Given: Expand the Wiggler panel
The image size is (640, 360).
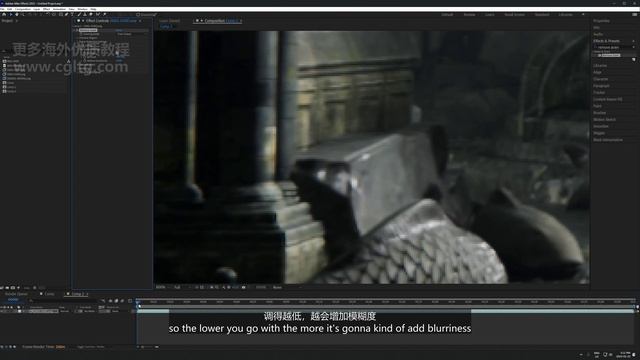Looking at the screenshot, I should (x=599, y=133).
